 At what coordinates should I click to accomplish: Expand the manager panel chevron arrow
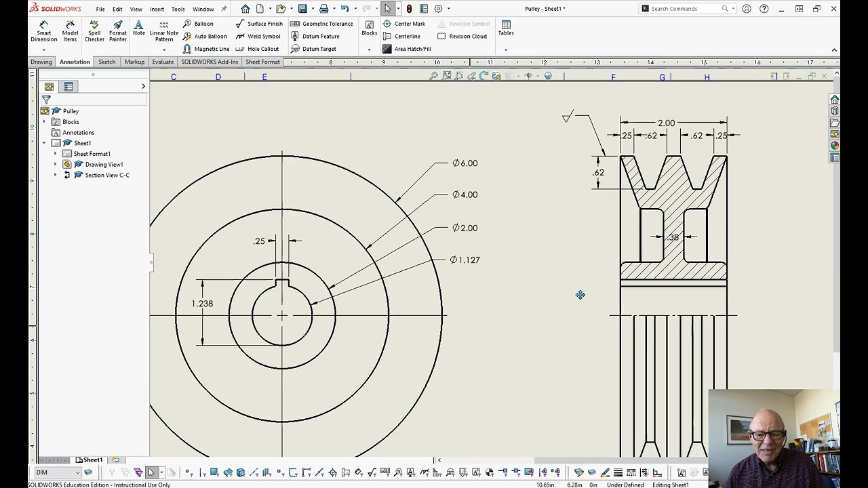point(143,87)
